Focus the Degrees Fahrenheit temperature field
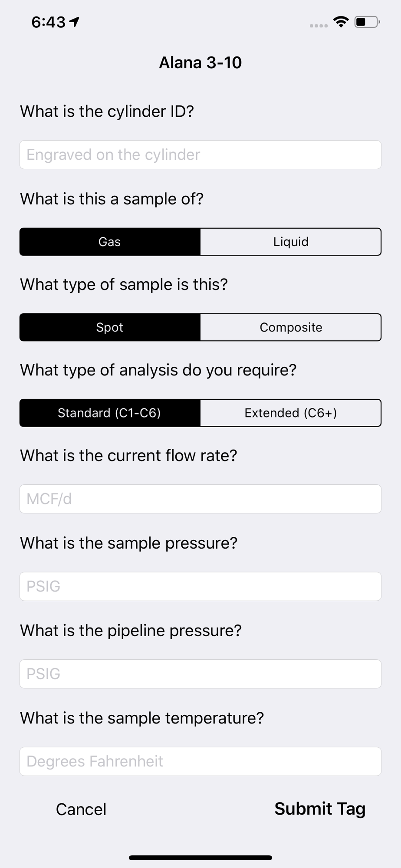 [x=200, y=761]
